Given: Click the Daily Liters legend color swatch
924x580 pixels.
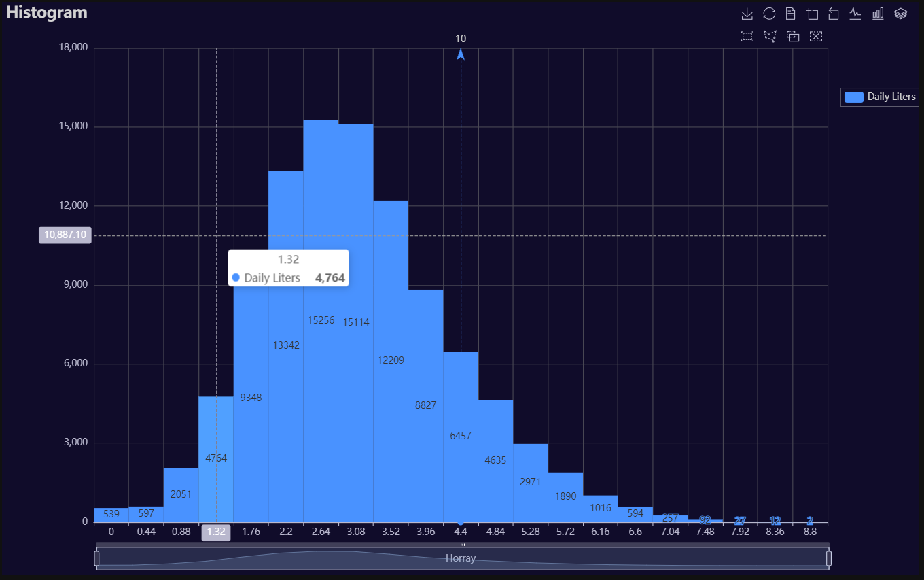Looking at the screenshot, I should (853, 97).
